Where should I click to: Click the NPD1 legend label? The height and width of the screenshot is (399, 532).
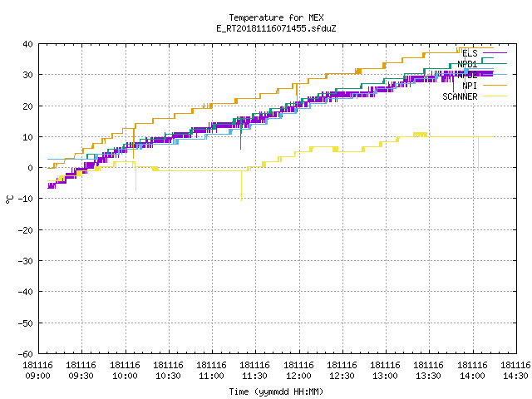467,64
